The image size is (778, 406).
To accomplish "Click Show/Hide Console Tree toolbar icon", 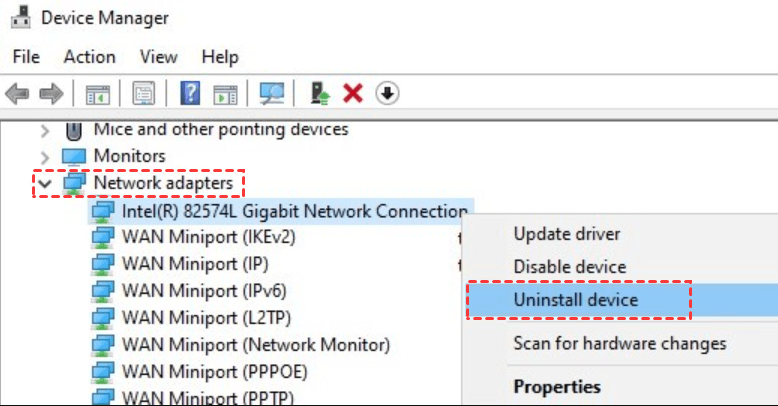I will (x=97, y=94).
